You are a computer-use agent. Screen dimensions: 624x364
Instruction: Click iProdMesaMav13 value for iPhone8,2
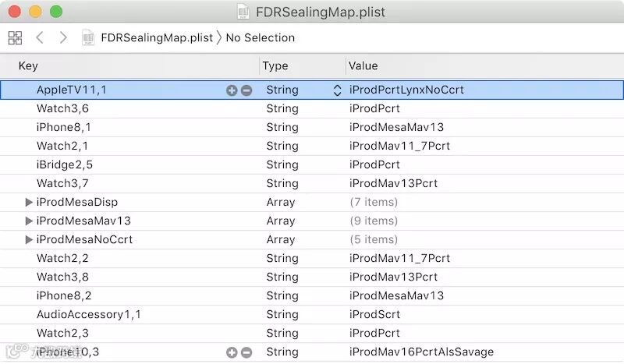pos(396,295)
